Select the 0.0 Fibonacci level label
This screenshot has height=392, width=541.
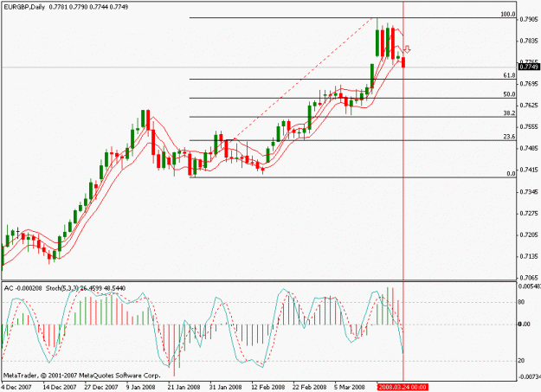coord(511,174)
